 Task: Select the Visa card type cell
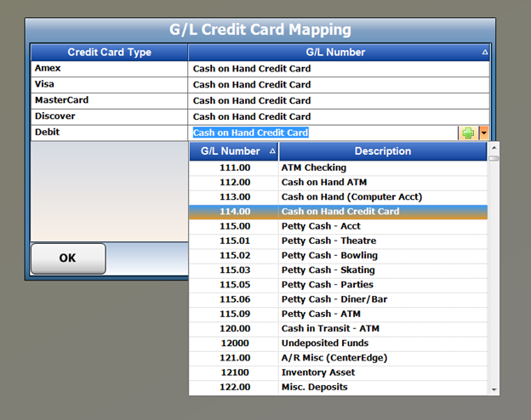point(110,85)
